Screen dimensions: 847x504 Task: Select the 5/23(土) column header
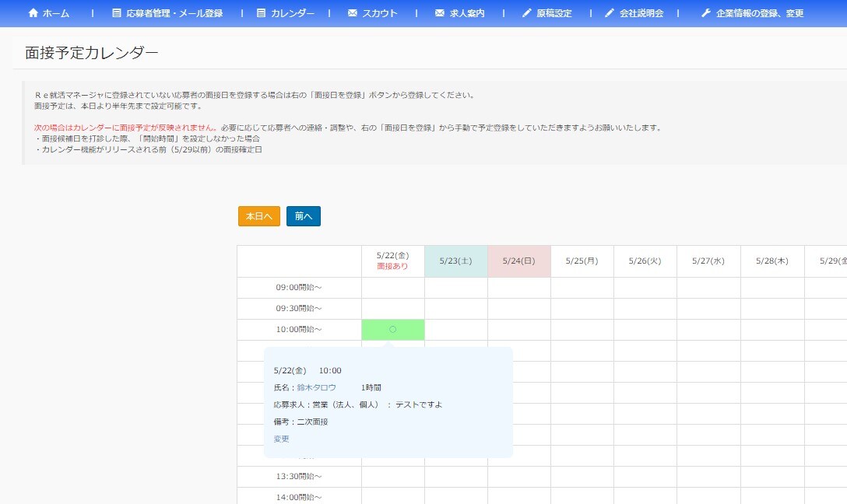click(456, 261)
